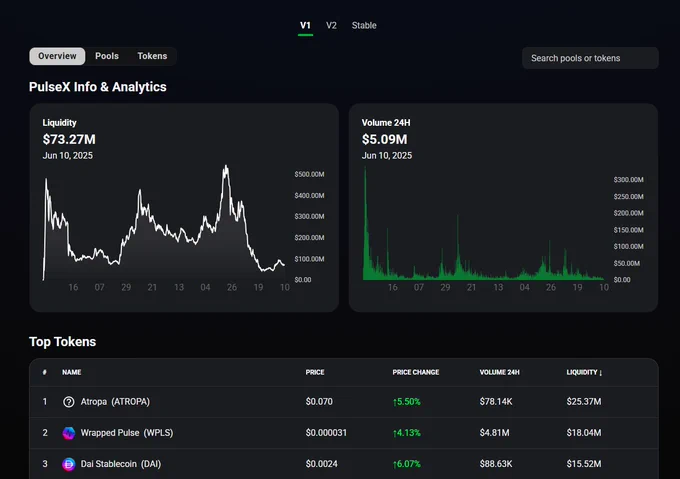
Task: Click the $78.14K volume cell
Action: pos(496,402)
